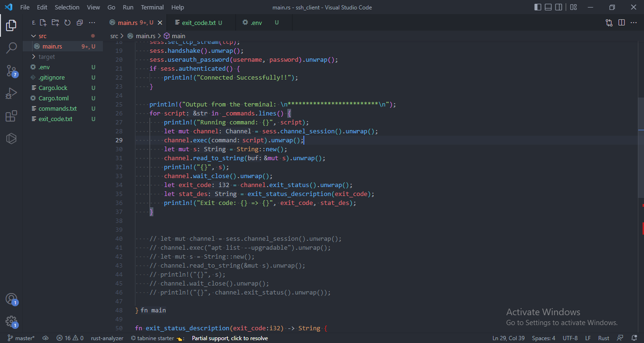The image size is (644, 343).
Task: Open the Manage gear icon
Action: (x=11, y=322)
